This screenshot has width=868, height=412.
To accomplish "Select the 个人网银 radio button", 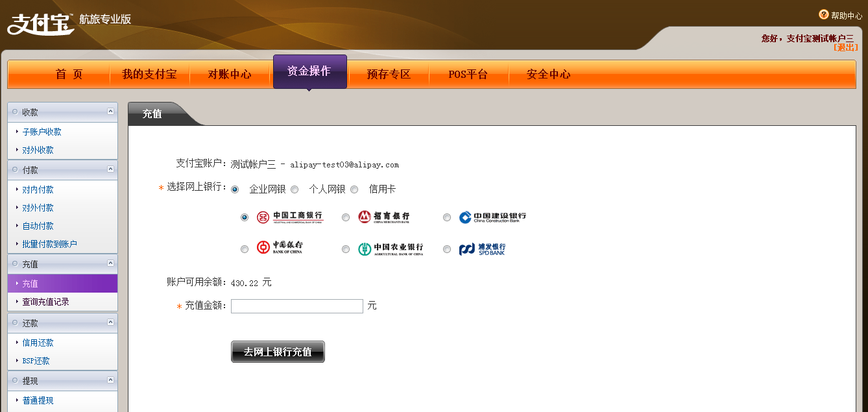I will tap(295, 189).
